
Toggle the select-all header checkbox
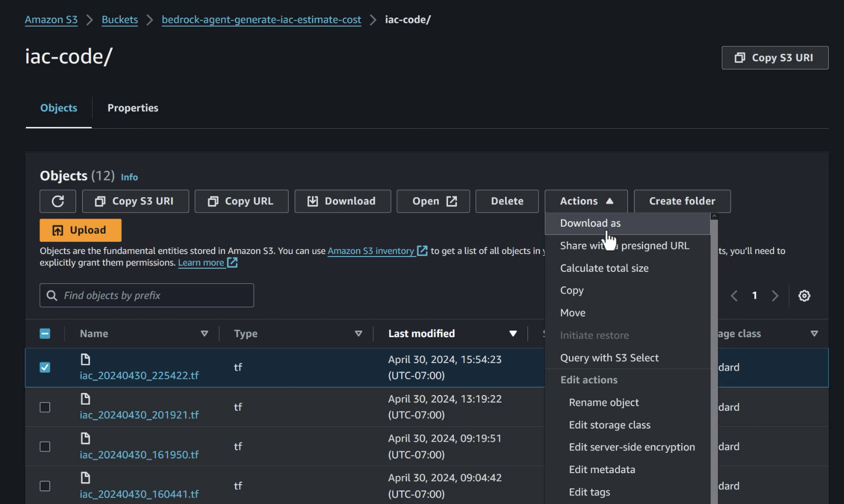[x=45, y=334]
